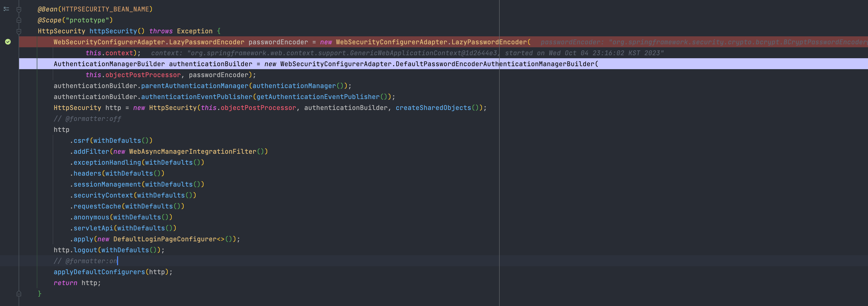Collapse httpSecurity() method using its fold marker
Image resolution: width=868 pixels, height=306 pixels.
point(19,31)
